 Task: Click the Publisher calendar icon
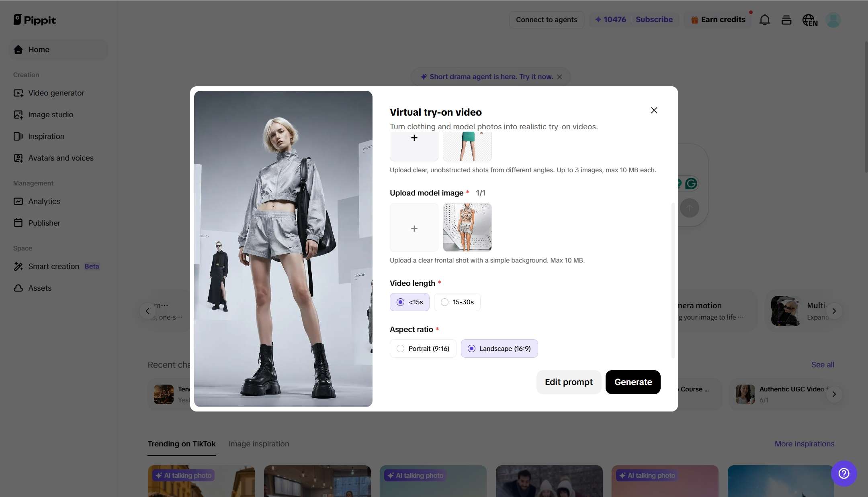(18, 223)
